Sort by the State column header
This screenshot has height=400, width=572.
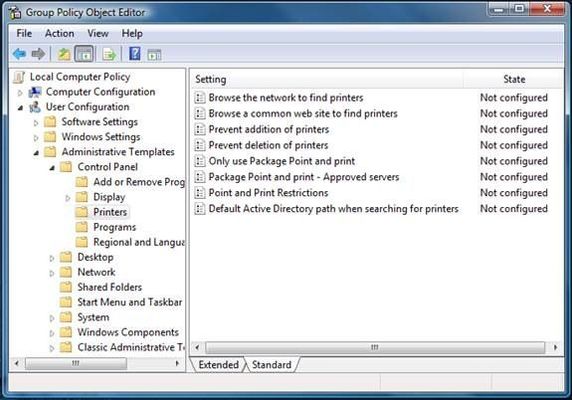point(514,79)
